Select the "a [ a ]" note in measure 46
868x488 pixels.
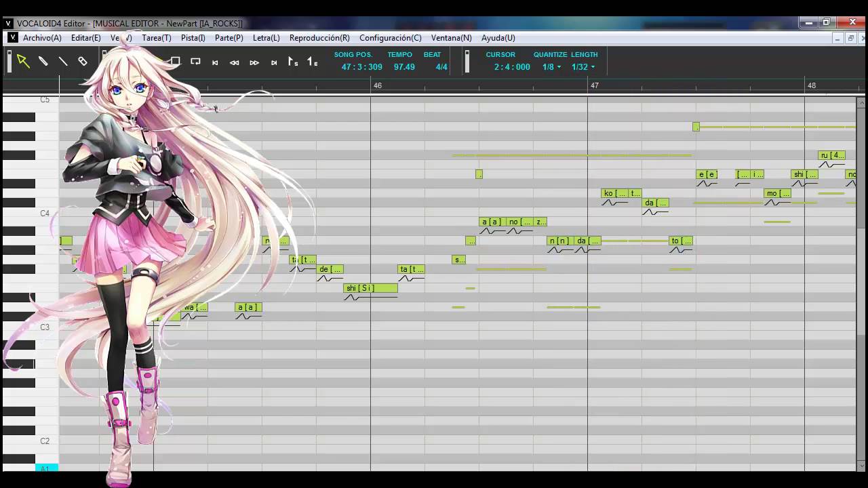(492, 222)
